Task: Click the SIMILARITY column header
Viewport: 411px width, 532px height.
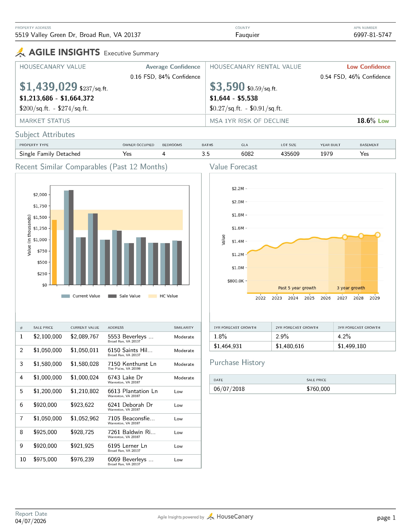Action: pyautogui.click(x=184, y=328)
